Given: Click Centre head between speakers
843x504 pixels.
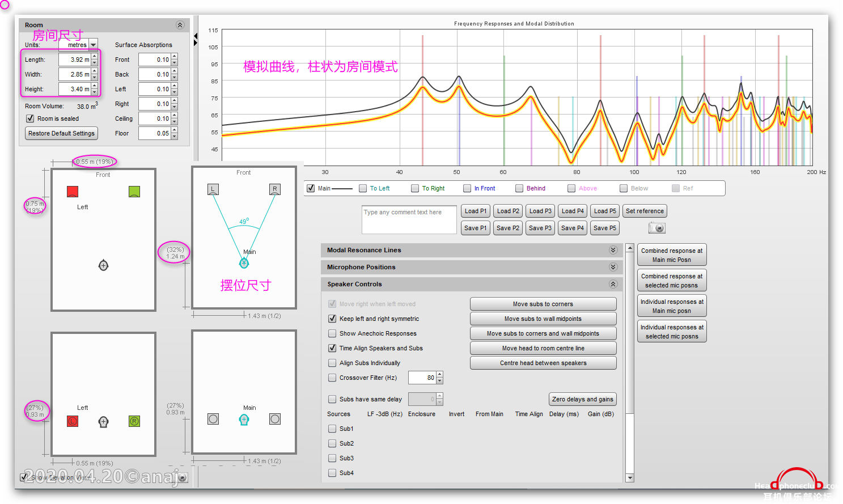Looking at the screenshot, I should tap(543, 363).
